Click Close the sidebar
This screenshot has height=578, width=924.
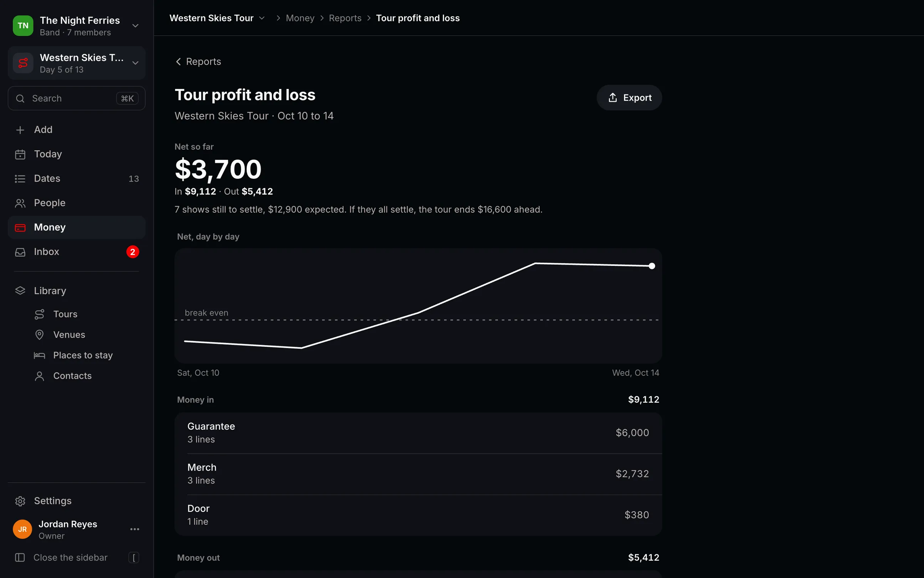[x=77, y=558]
